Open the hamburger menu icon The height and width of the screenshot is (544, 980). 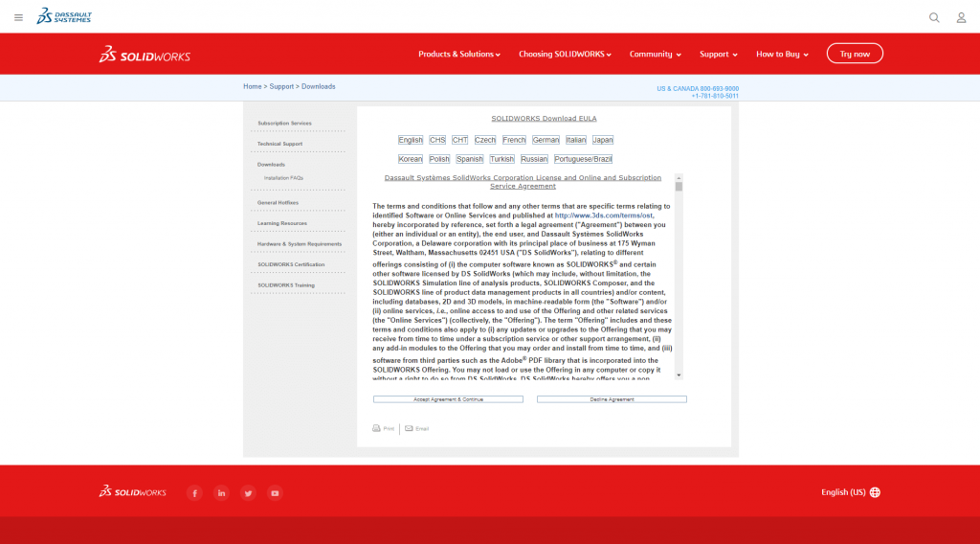coord(19,17)
